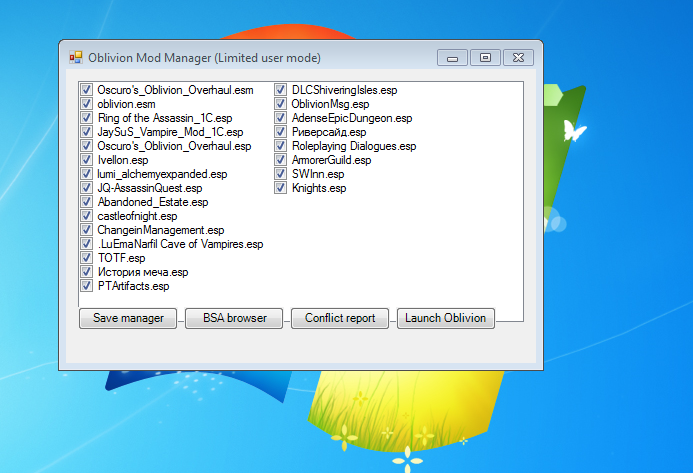This screenshot has height=473, width=693.
Task: Disable the Ring of the Assassin_1C.esp checkbox
Action: 86,118
